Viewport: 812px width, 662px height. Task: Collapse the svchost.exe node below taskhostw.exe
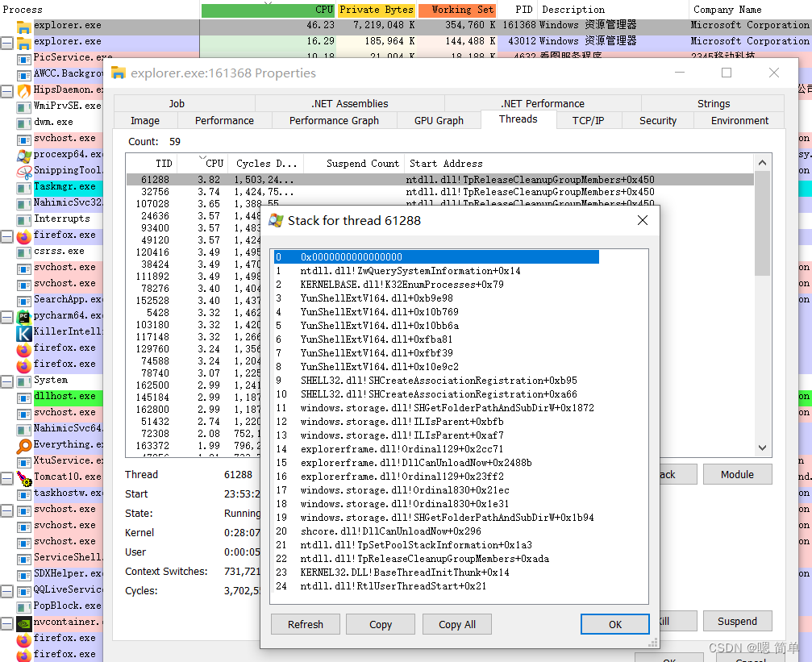[6, 510]
